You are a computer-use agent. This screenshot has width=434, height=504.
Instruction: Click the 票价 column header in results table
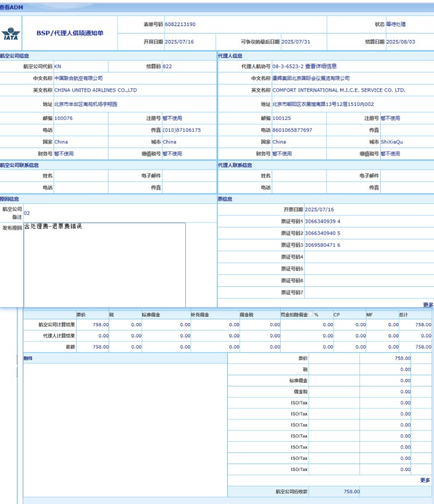click(81, 315)
